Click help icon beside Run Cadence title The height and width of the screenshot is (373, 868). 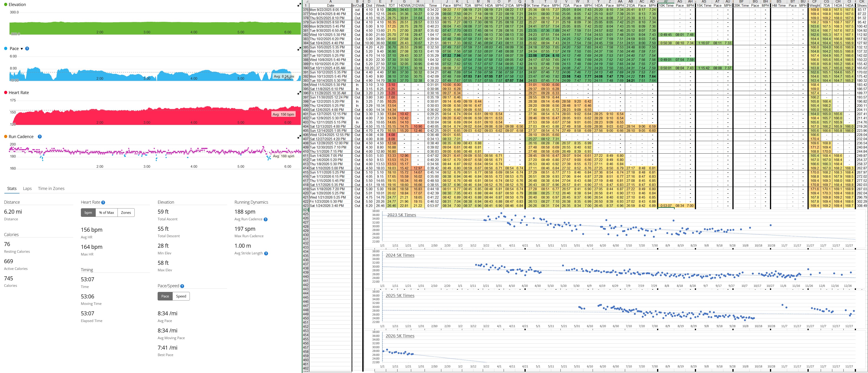pyautogui.click(x=40, y=136)
